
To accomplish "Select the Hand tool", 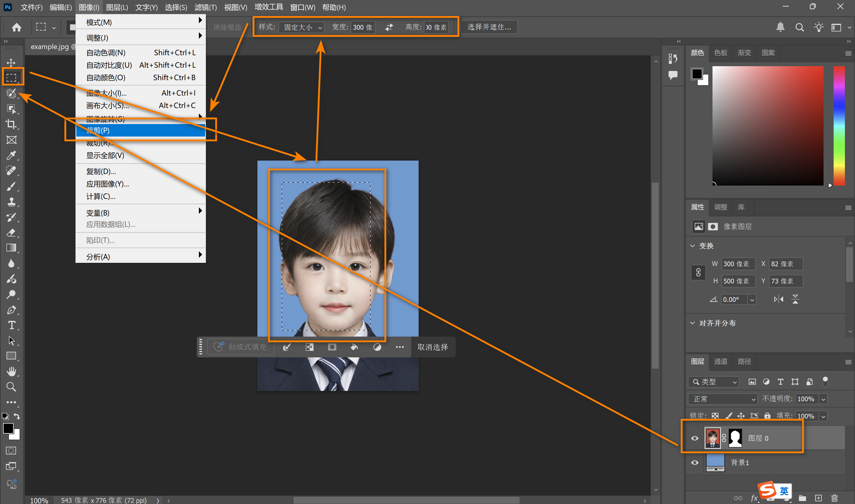I will click(11, 371).
